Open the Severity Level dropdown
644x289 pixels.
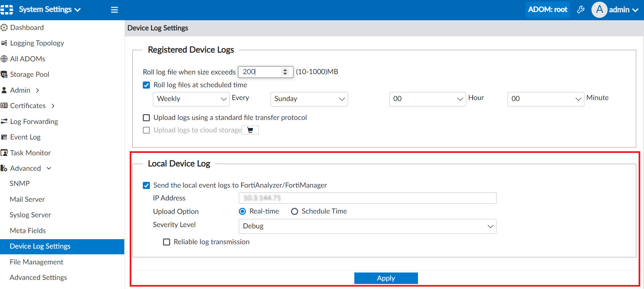point(367,226)
